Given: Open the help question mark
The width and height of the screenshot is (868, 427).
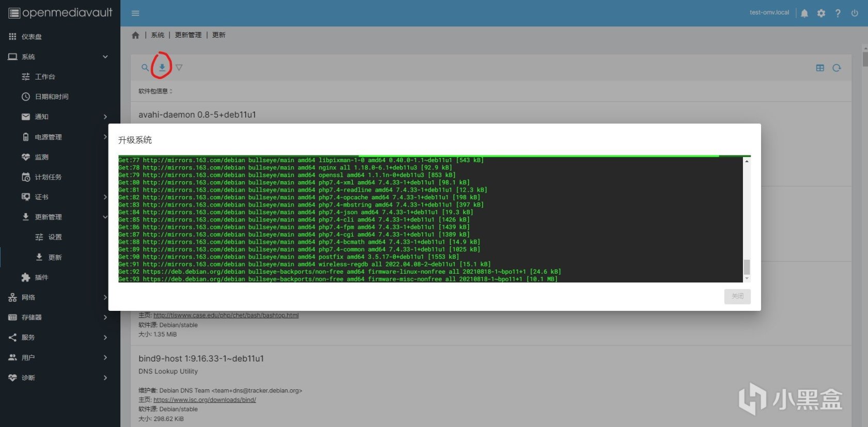Looking at the screenshot, I should click(838, 13).
